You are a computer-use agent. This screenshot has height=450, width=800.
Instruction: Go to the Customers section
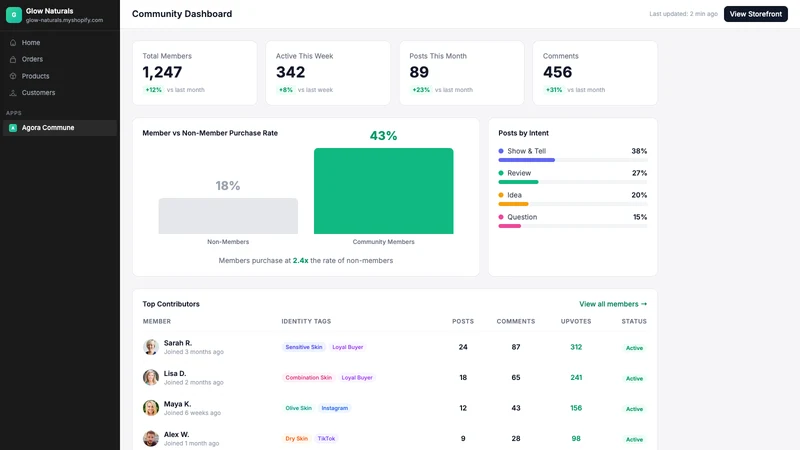pos(60,93)
